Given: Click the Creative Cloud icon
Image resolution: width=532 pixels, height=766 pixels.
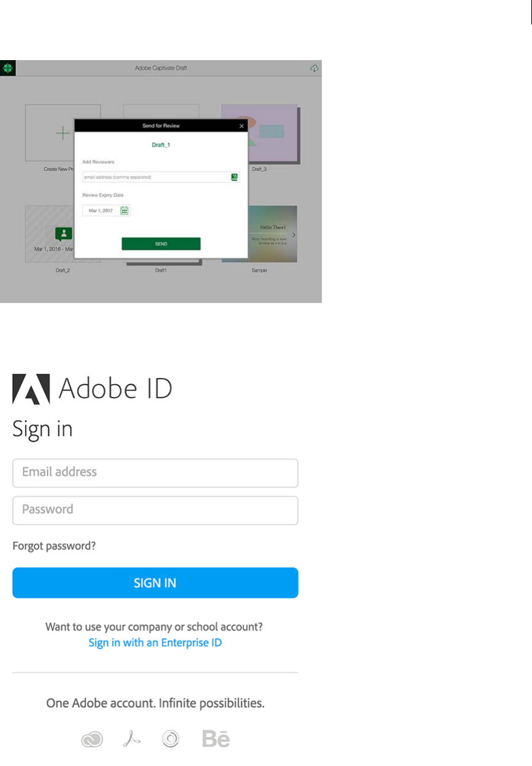Looking at the screenshot, I should [93, 740].
